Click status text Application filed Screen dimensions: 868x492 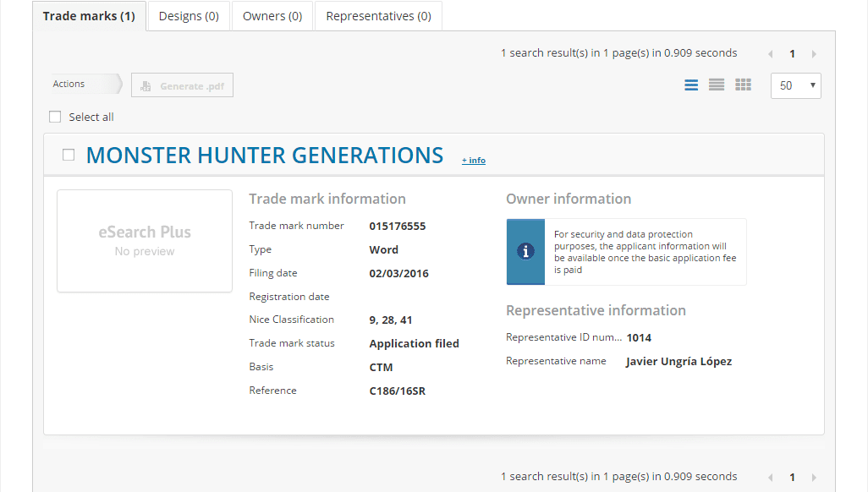pos(414,344)
